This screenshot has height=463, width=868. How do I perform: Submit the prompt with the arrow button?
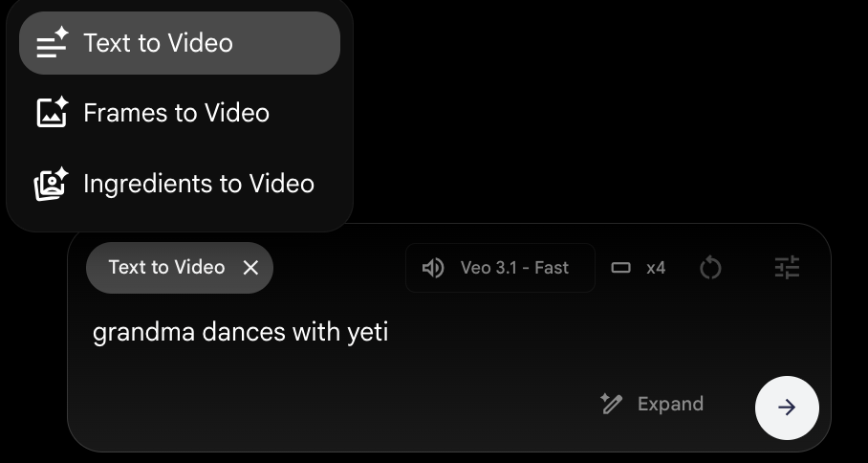point(787,408)
